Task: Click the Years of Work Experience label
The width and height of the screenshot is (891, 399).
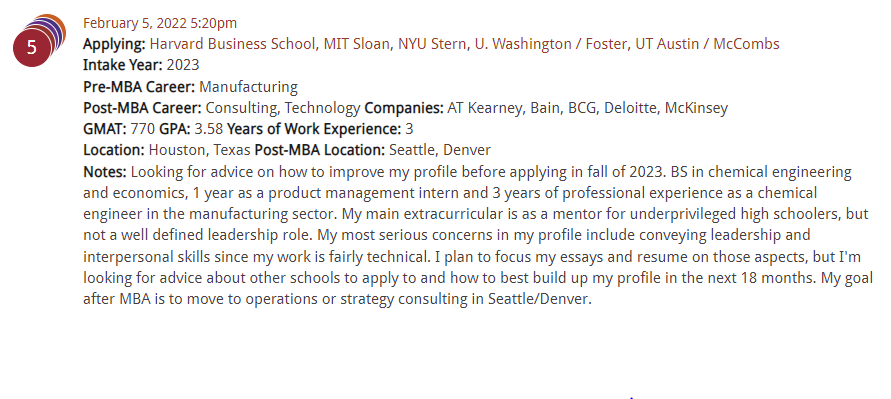Action: 314,130
